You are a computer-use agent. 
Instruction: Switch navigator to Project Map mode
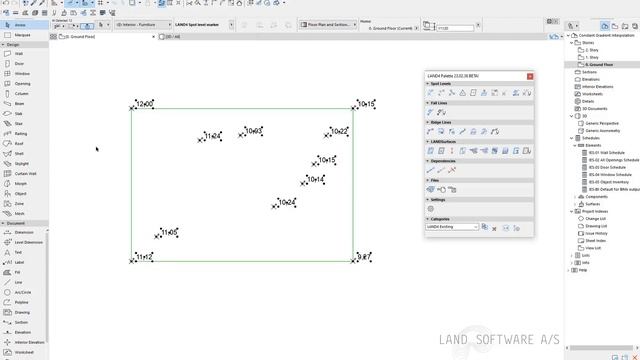[605, 26]
